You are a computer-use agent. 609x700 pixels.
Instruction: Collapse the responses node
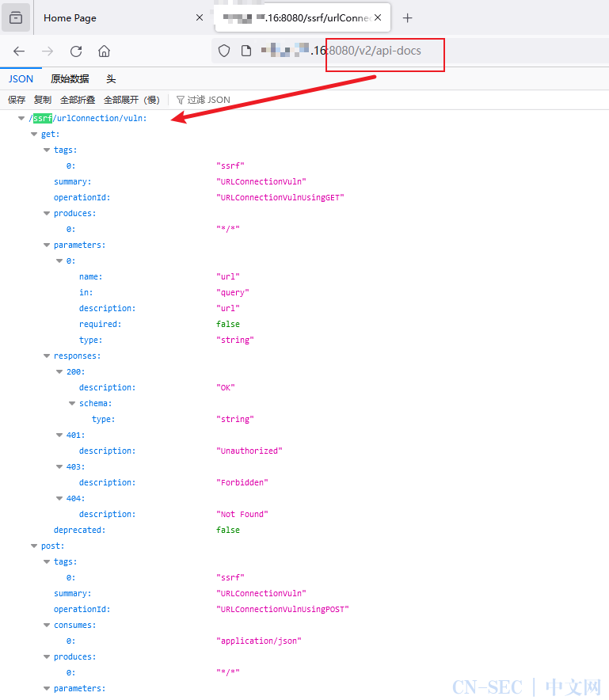[x=47, y=356]
